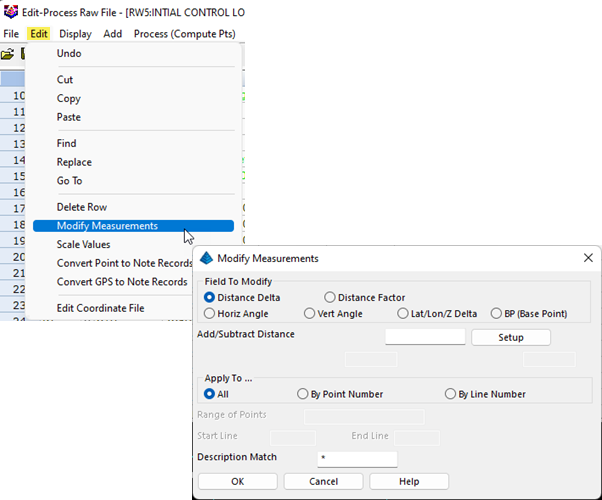Select the Distance Factor radio button
The image size is (602, 500).
(x=330, y=297)
